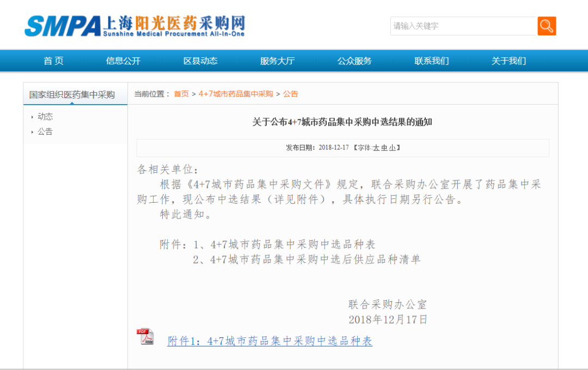This screenshot has height=370, width=588.
Task: Open the PDF attachment icon
Action: (145, 336)
